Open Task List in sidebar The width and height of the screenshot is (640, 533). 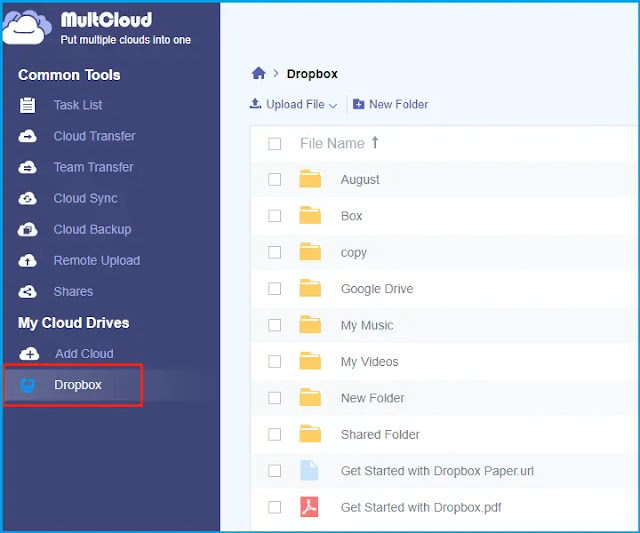click(78, 105)
